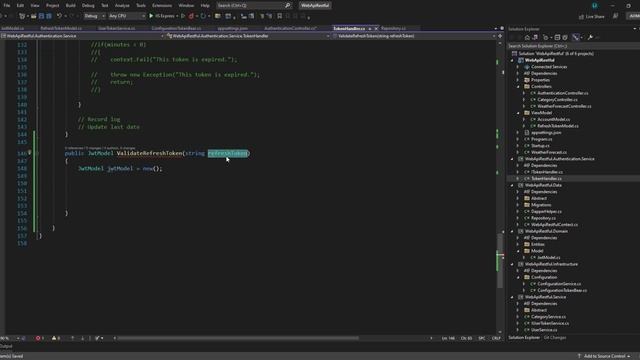Click the Add to Source Control status item
The width and height of the screenshot is (640, 360).
[x=604, y=356]
